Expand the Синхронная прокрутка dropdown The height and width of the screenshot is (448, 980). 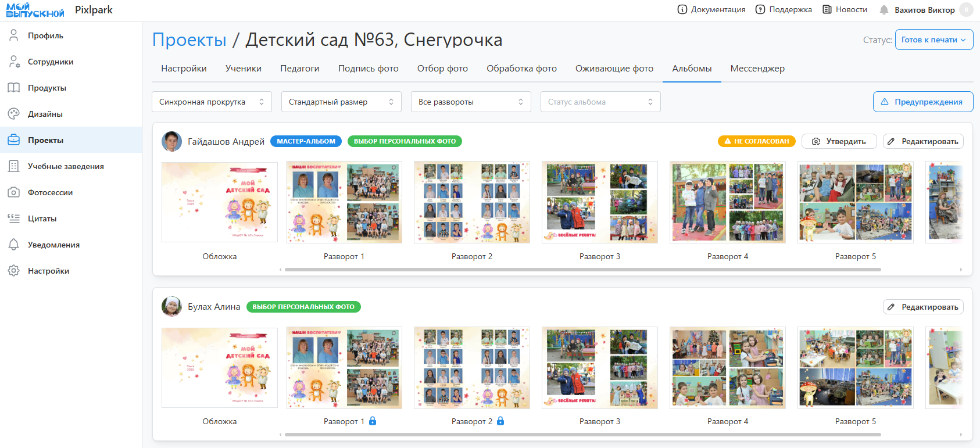(212, 102)
